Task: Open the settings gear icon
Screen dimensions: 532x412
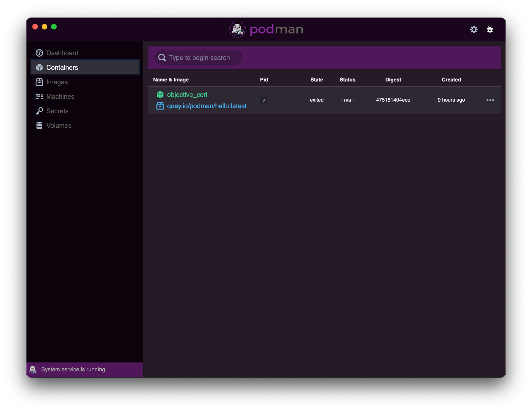Action: [474, 29]
